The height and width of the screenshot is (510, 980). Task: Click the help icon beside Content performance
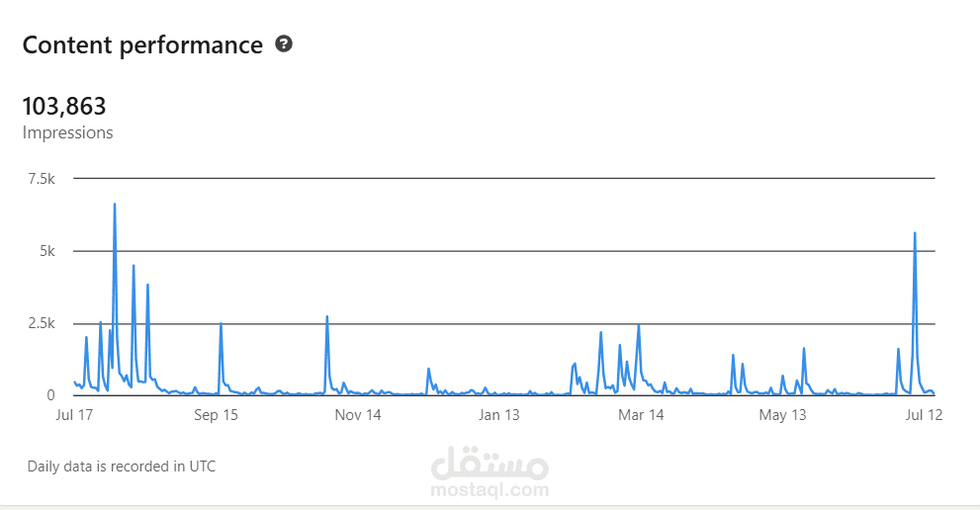pos(284,43)
